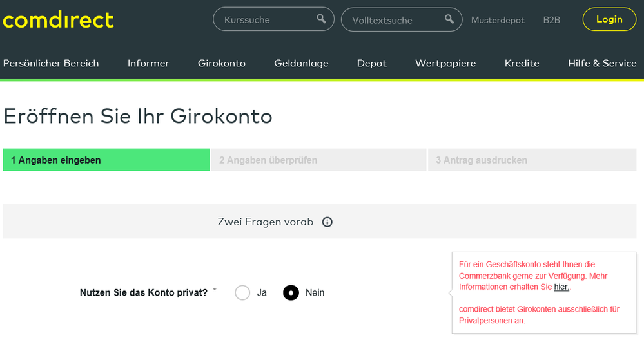
Task: Select the Ja radio button
Action: click(x=242, y=293)
